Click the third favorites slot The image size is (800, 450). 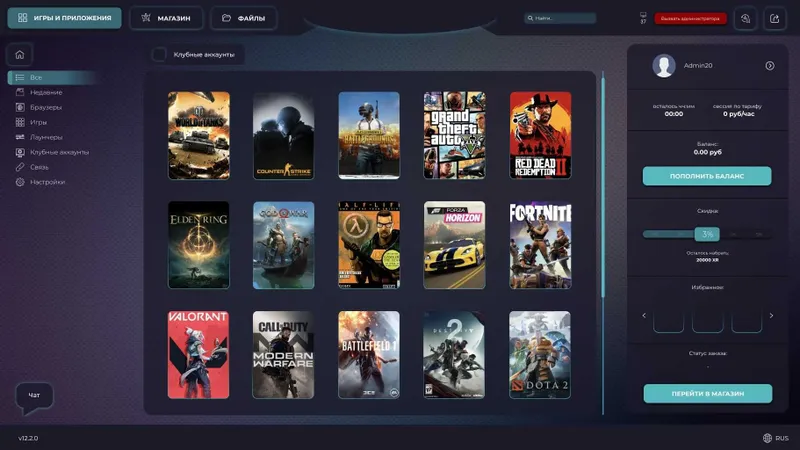pos(746,319)
